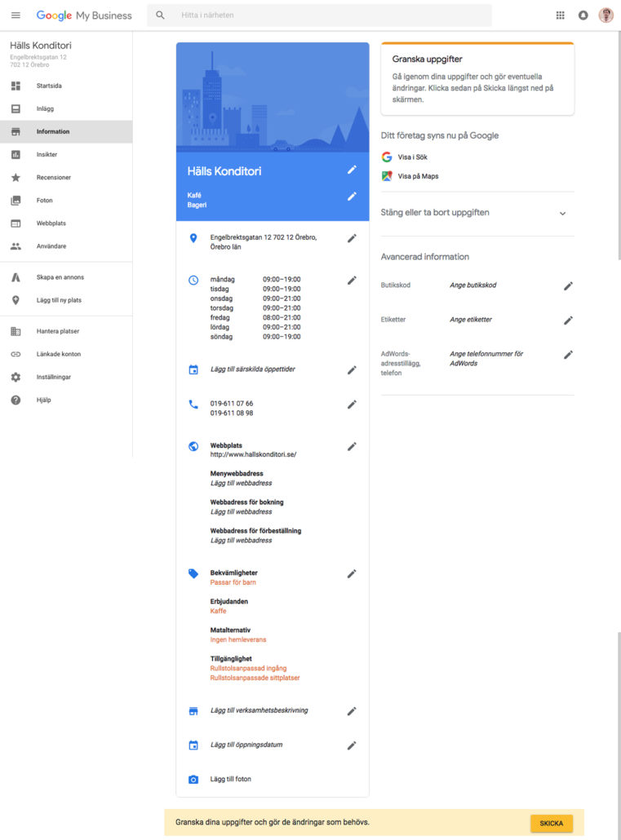Click the phone handset icon
This screenshot has width=621, height=840.
point(193,405)
